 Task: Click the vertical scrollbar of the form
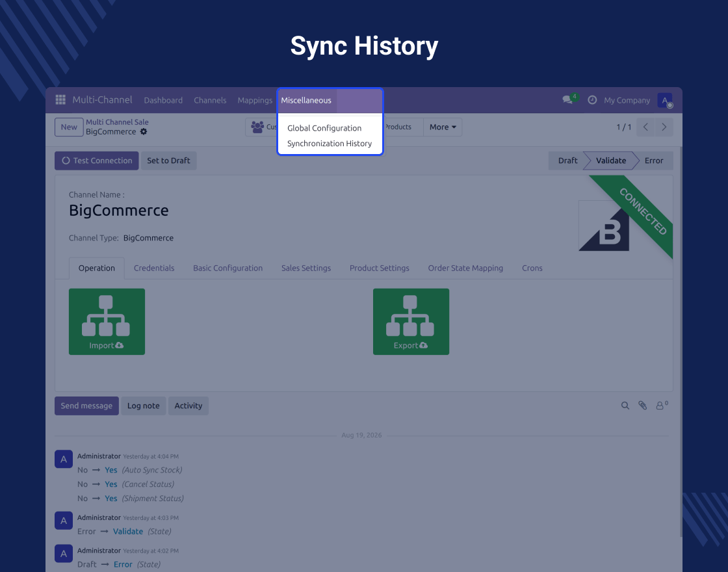(681, 342)
